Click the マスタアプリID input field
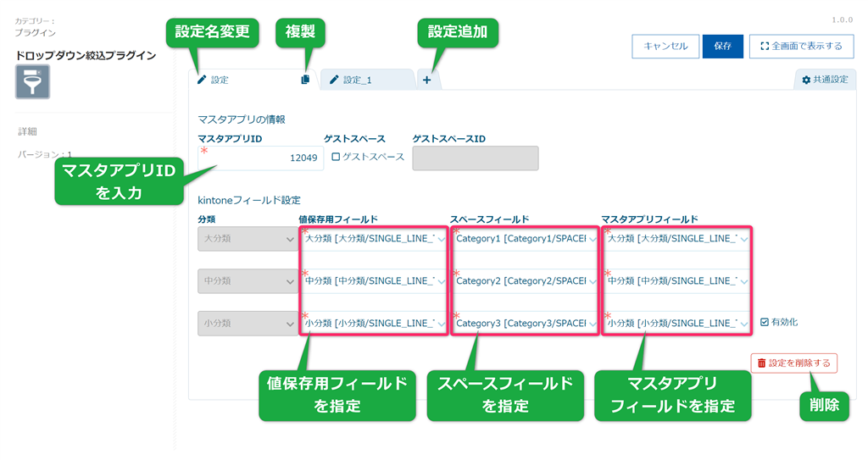This screenshot has width=868, height=460. coord(261,158)
